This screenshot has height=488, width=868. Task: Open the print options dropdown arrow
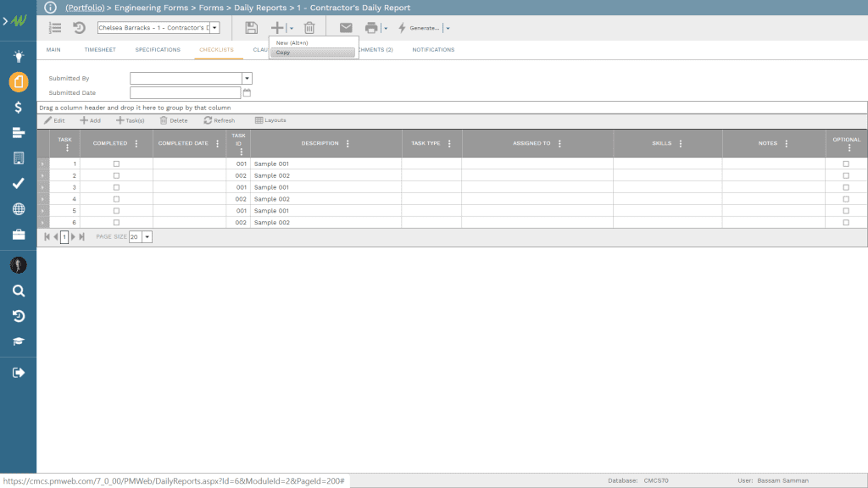pos(386,28)
